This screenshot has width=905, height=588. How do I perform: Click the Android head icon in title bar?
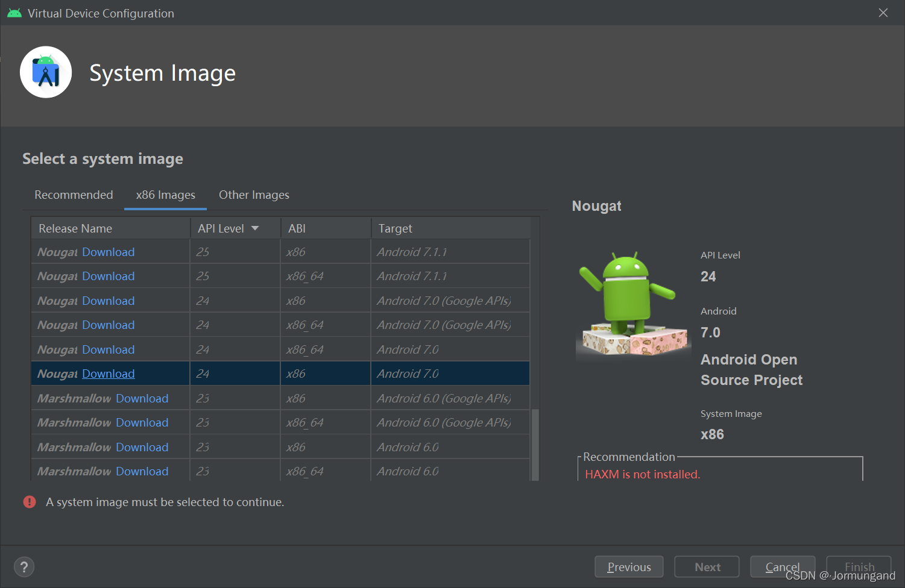14,13
